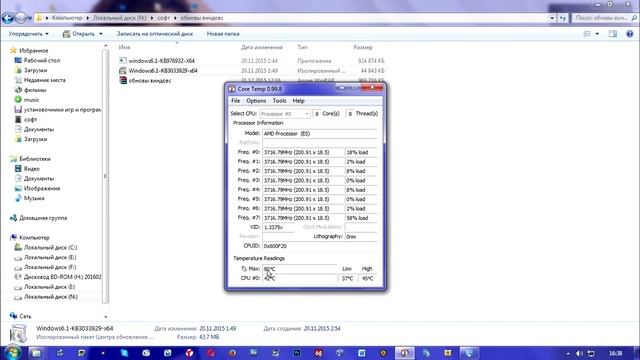The width and height of the screenshot is (640, 360).
Task: Open the Видео library
Action: pyautogui.click(x=31, y=169)
